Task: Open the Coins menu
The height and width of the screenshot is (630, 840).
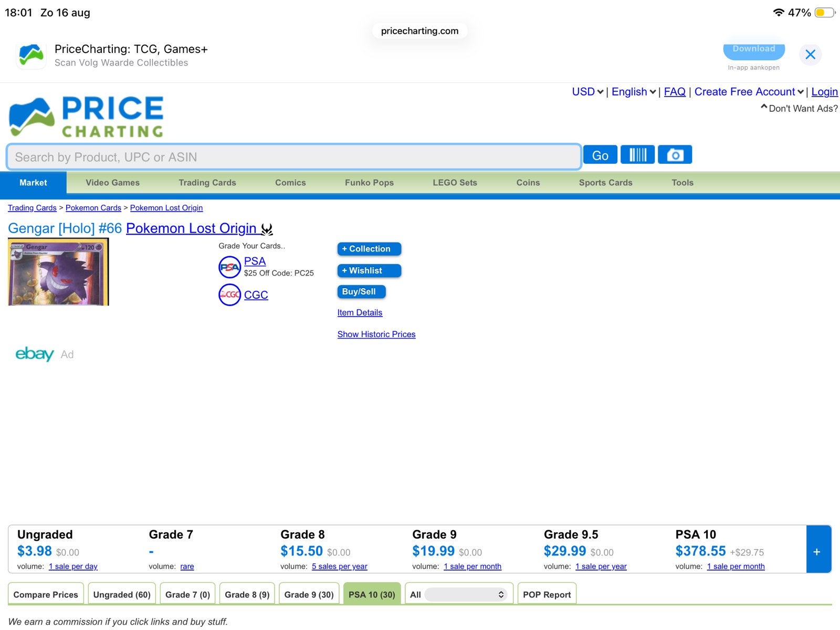Action: (x=528, y=183)
